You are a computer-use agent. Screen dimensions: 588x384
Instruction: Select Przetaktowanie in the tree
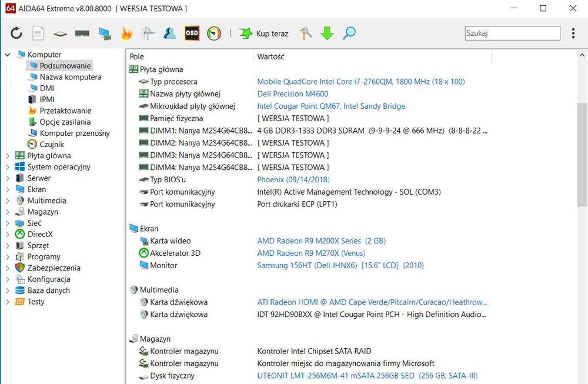tap(65, 111)
